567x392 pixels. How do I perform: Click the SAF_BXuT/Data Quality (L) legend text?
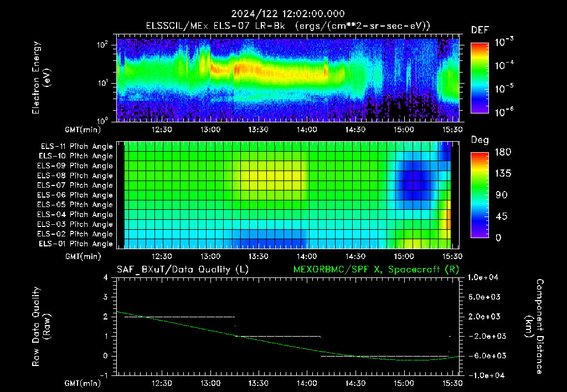[x=183, y=270]
